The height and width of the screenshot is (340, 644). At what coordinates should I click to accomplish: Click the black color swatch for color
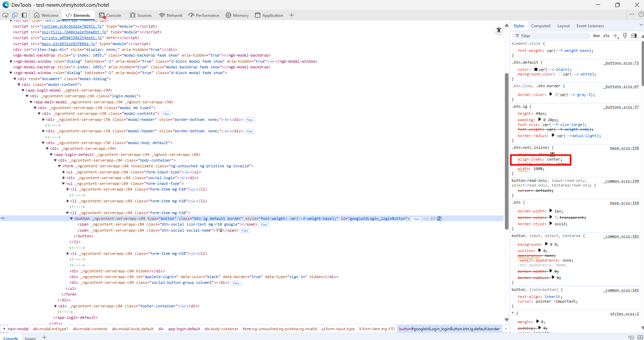pyautogui.click(x=536, y=69)
